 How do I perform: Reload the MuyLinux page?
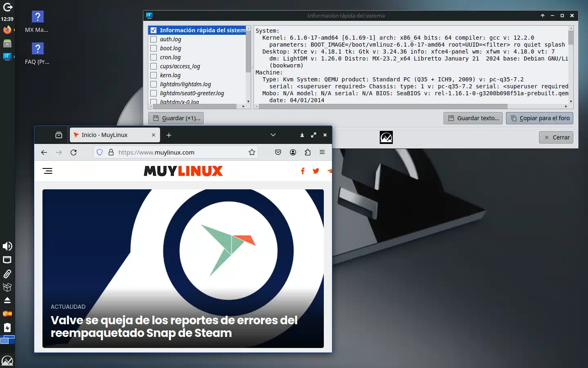73,152
